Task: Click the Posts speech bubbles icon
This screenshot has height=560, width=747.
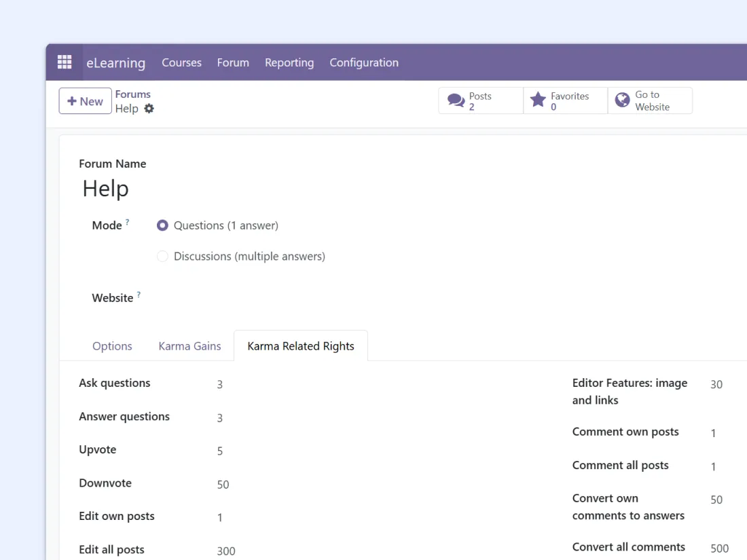Action: coord(456,101)
